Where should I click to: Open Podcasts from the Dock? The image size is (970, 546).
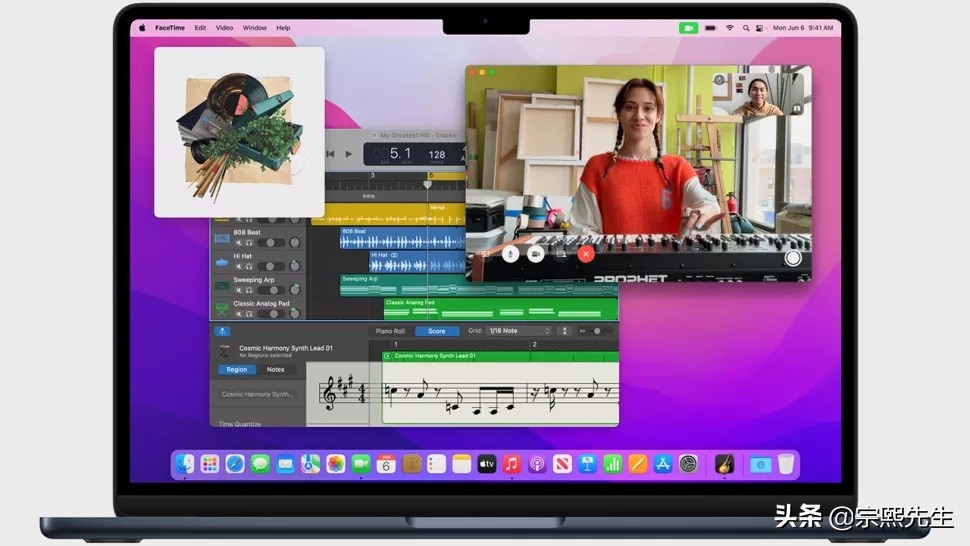(537, 464)
